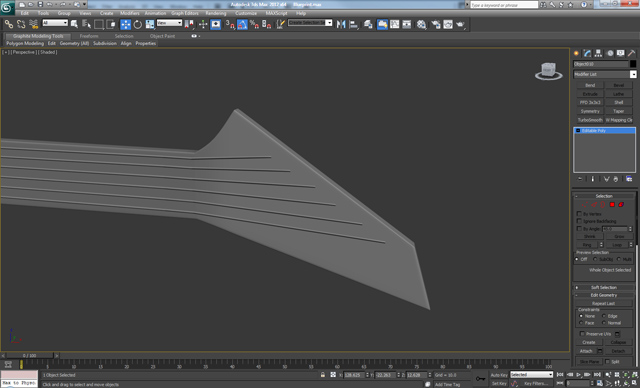Activate the Select and Move tool

[x=125, y=24]
